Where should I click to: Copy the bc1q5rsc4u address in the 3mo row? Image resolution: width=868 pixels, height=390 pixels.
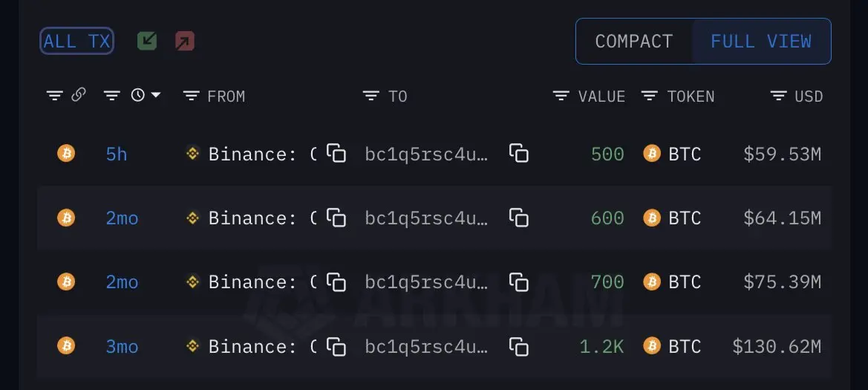(519, 346)
